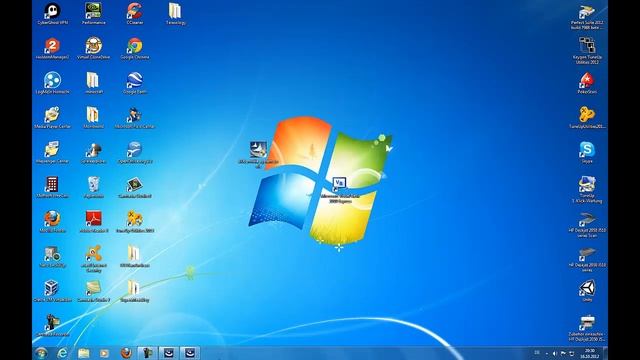Select the Microsoft Fix it Center icon
640x360 pixels.
pos(135,118)
